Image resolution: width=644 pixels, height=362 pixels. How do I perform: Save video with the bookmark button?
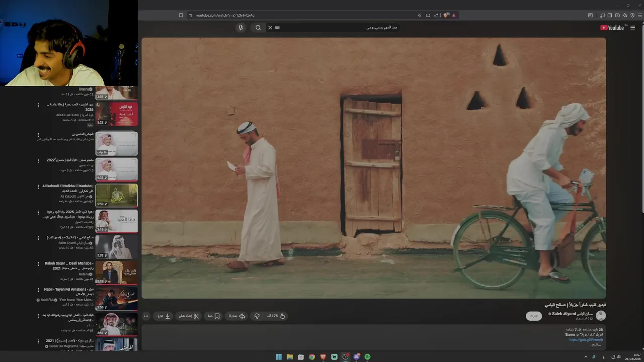point(214,316)
